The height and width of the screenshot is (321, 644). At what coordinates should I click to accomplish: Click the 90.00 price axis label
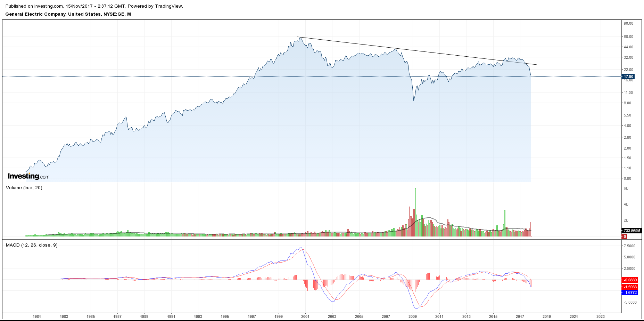click(x=628, y=23)
